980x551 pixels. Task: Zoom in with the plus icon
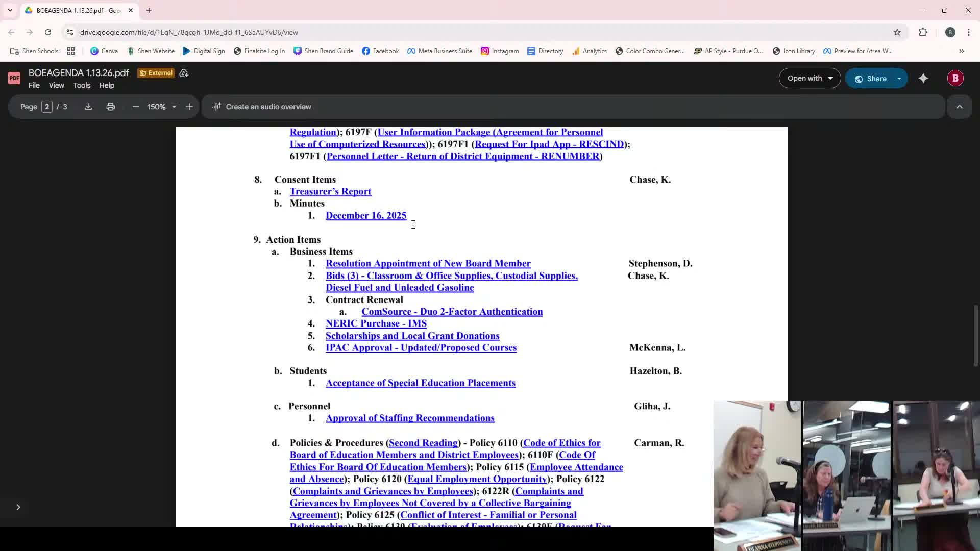point(189,107)
